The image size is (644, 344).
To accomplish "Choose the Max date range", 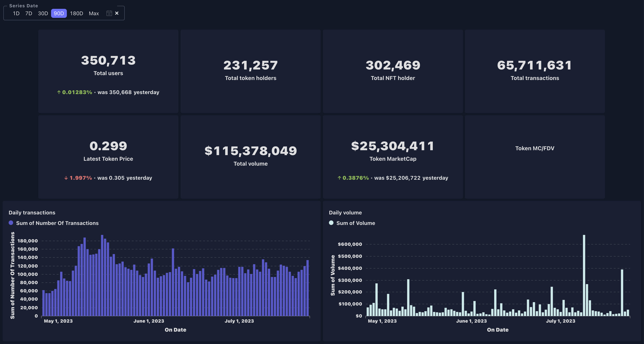I will [x=94, y=14].
